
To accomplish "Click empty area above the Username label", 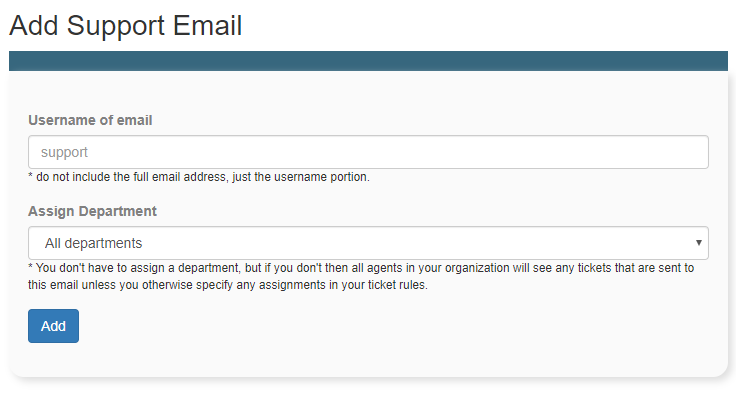I will [368, 92].
